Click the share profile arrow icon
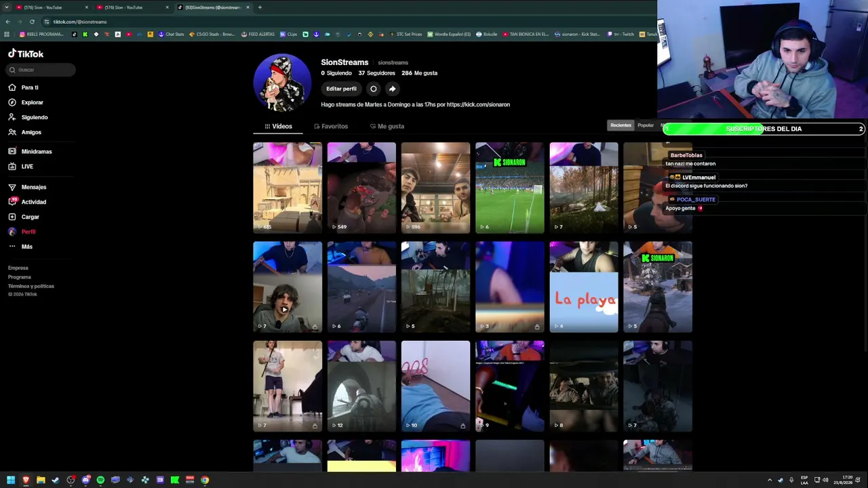The height and width of the screenshot is (488, 868). (392, 89)
